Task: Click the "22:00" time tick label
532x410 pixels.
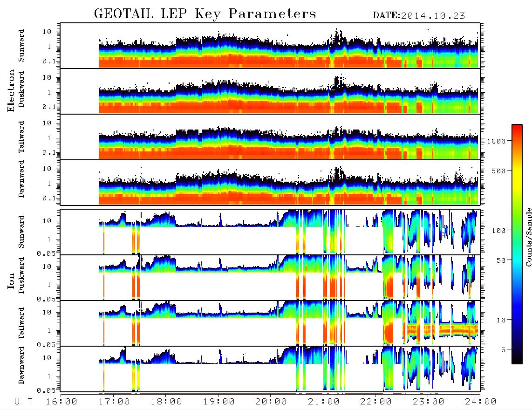Action: tap(376, 402)
